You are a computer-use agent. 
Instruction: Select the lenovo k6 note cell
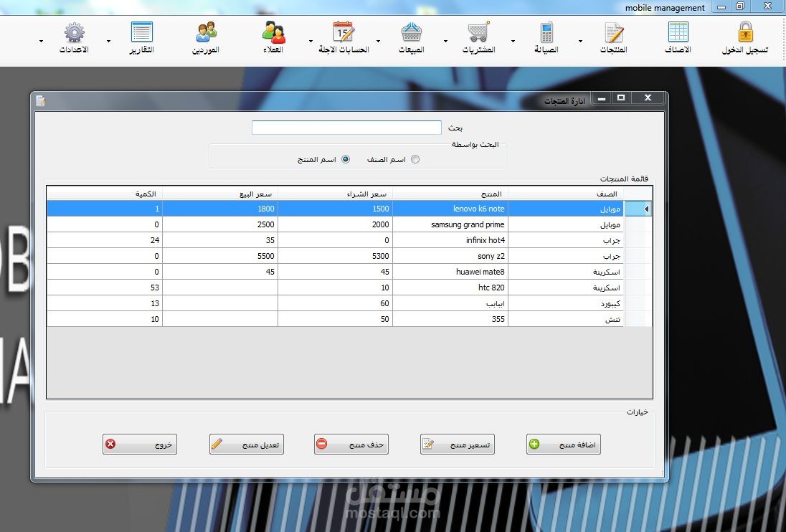(450, 209)
